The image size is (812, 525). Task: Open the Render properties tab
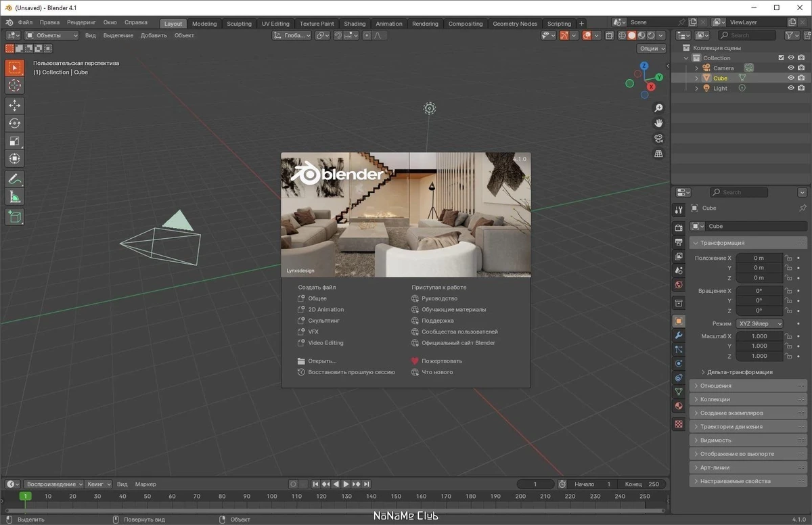pos(679,228)
